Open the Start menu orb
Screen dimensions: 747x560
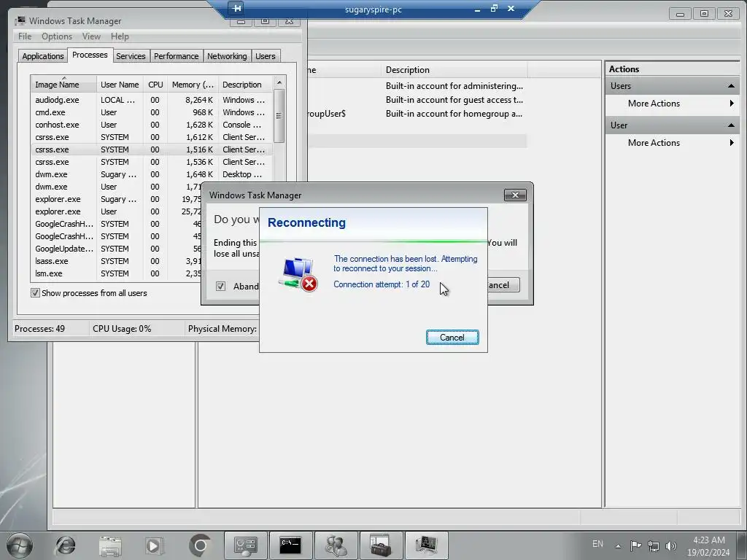click(x=20, y=545)
